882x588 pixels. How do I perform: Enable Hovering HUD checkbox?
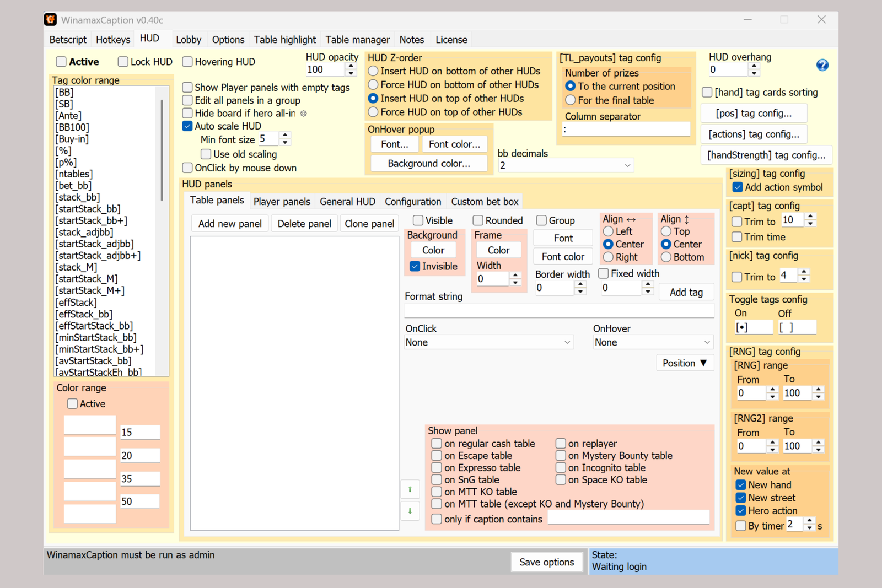[x=187, y=62]
